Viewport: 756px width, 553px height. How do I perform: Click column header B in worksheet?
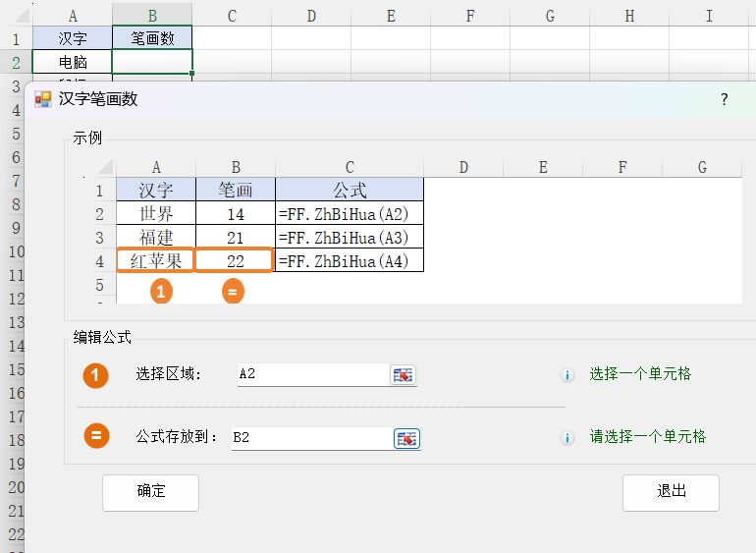(152, 16)
